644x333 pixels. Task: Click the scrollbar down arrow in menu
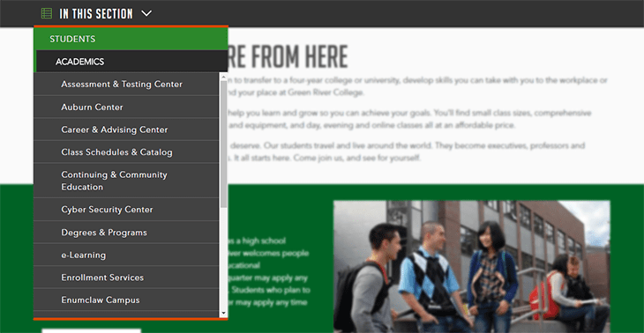[x=223, y=314]
